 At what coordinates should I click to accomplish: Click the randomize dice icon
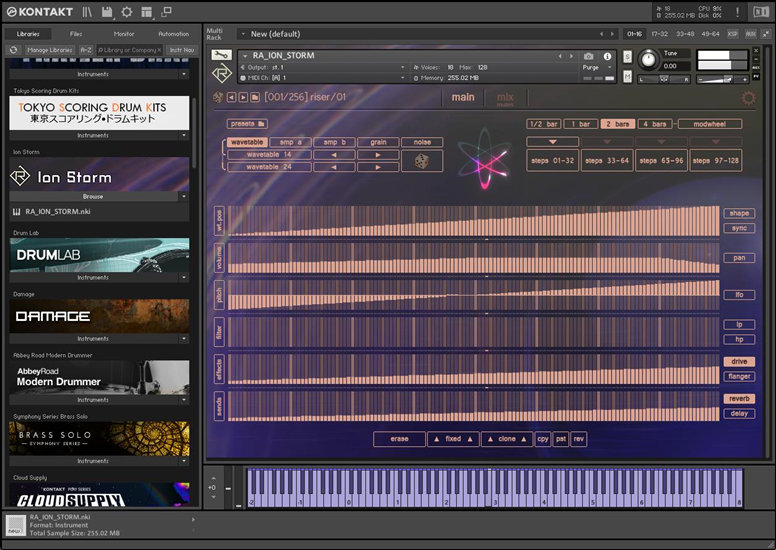click(422, 161)
